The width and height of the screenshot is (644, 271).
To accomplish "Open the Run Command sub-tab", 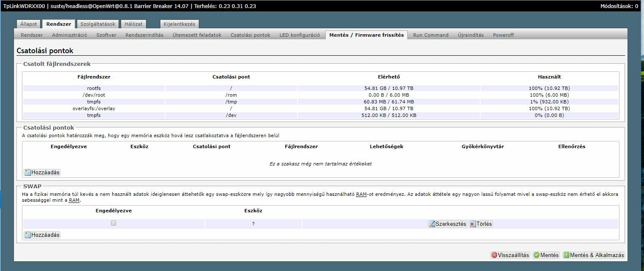I will pos(431,35).
